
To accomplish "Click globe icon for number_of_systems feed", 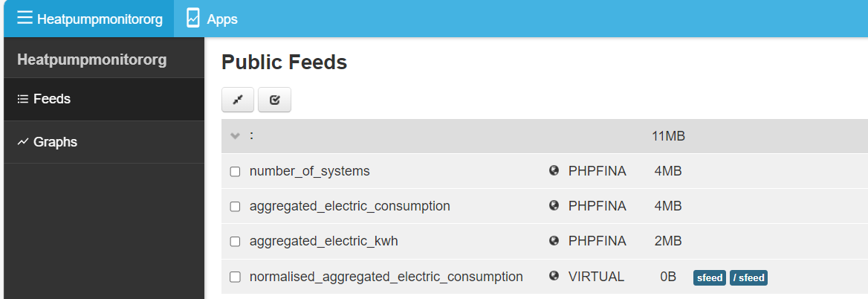I will pos(554,170).
